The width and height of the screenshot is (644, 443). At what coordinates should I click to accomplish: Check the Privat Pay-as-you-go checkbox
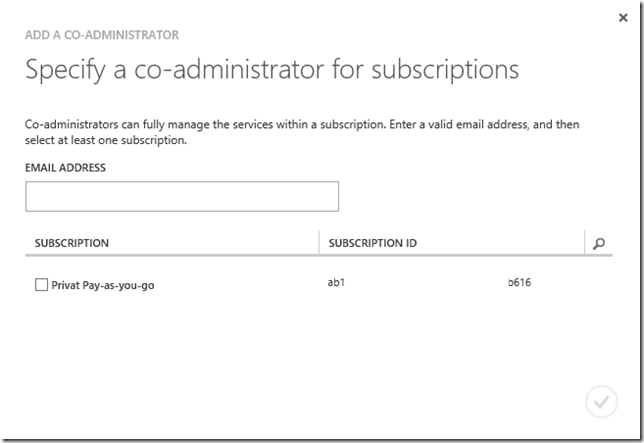coord(41,285)
